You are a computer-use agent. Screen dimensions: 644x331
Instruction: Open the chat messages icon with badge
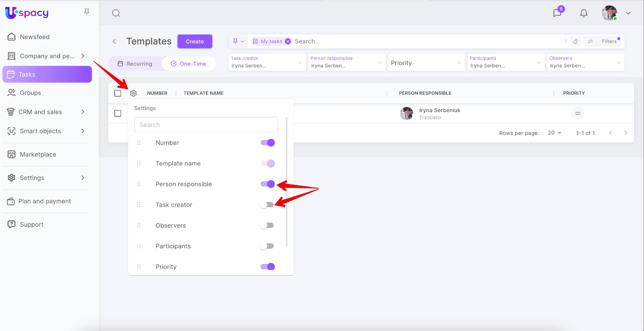pos(557,13)
